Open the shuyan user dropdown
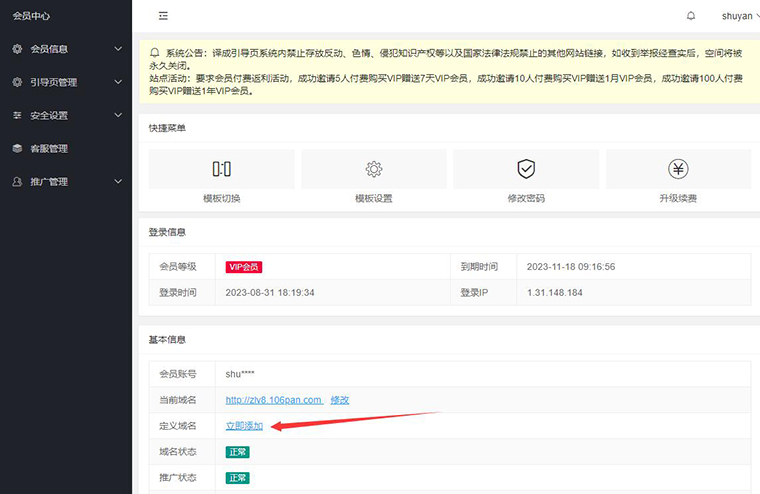This screenshot has width=760, height=494. point(738,16)
